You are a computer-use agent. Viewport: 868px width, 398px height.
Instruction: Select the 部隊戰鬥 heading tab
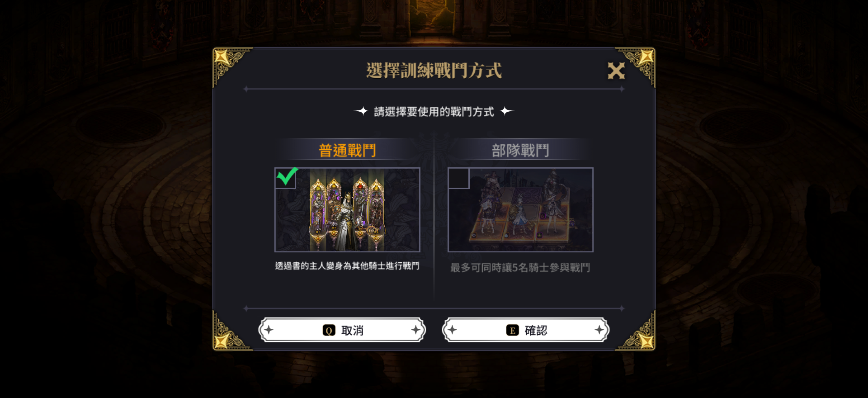coord(520,150)
